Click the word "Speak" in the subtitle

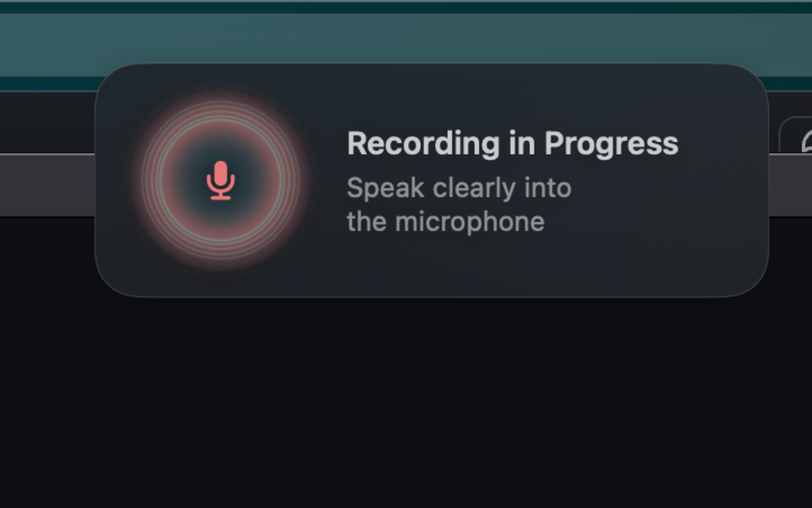[x=376, y=188]
